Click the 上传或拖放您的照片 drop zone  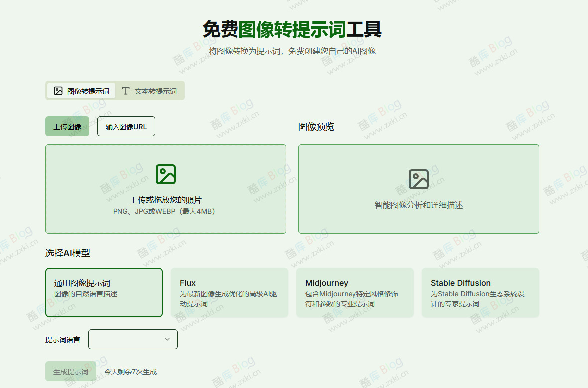coord(165,189)
